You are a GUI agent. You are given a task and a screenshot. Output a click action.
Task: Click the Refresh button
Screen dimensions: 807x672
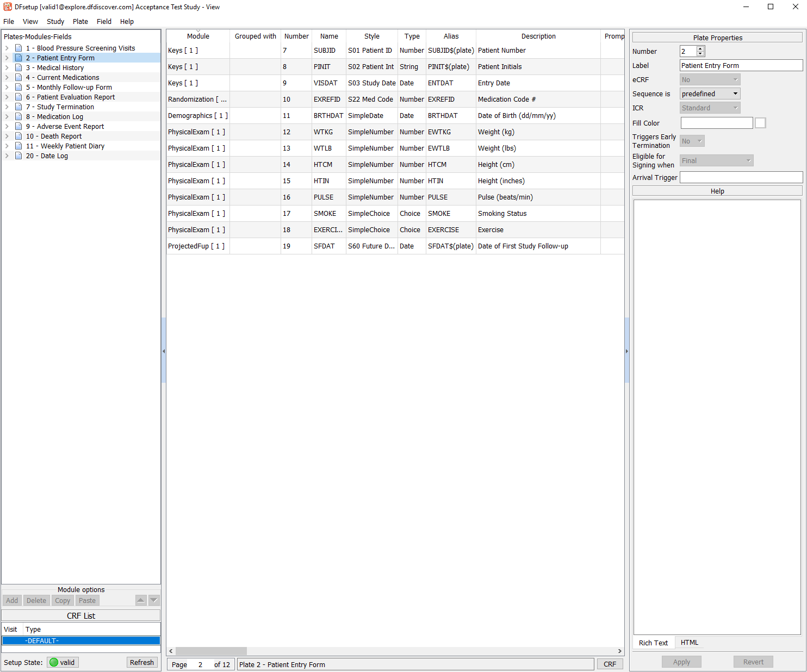(x=141, y=662)
